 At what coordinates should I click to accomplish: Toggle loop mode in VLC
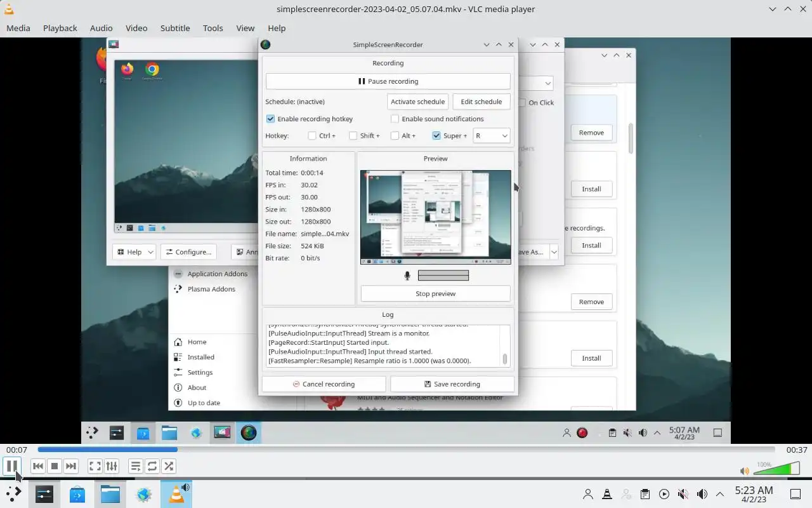click(x=152, y=466)
